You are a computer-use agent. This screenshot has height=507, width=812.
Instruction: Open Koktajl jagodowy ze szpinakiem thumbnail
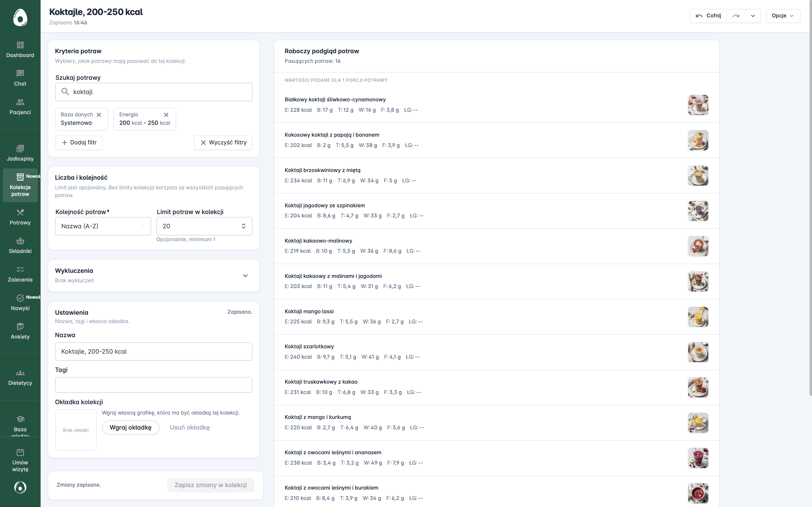click(x=698, y=211)
